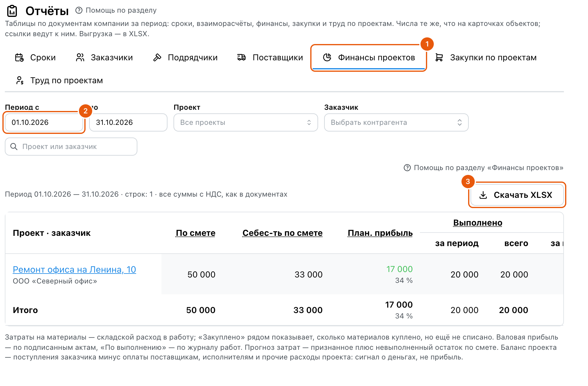This screenshot has width=588, height=386.
Task: Click the всего subheader under Выполнено
Action: click(x=516, y=243)
